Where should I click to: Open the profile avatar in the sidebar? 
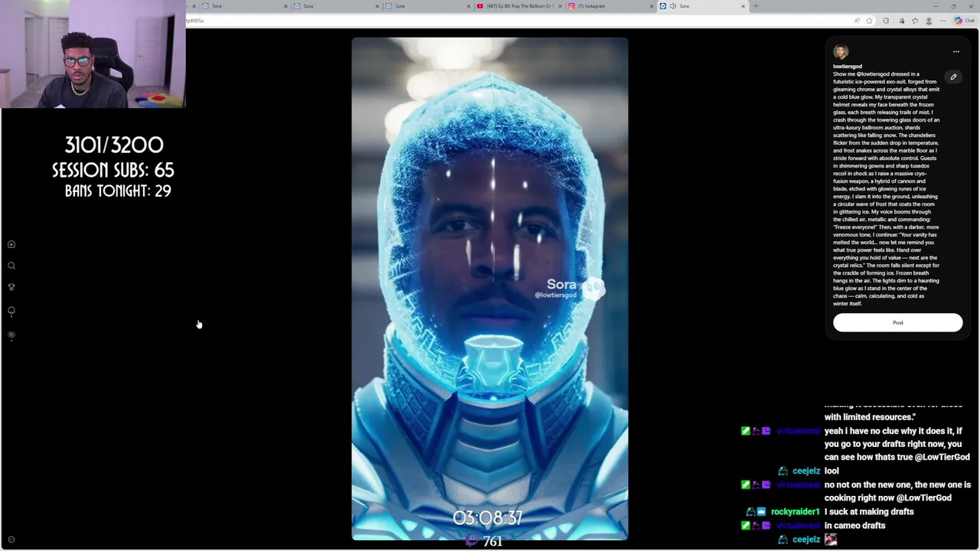tap(11, 335)
